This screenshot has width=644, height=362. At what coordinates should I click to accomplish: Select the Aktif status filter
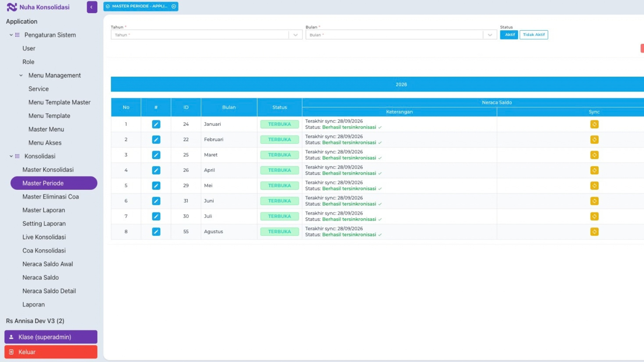pyautogui.click(x=509, y=35)
